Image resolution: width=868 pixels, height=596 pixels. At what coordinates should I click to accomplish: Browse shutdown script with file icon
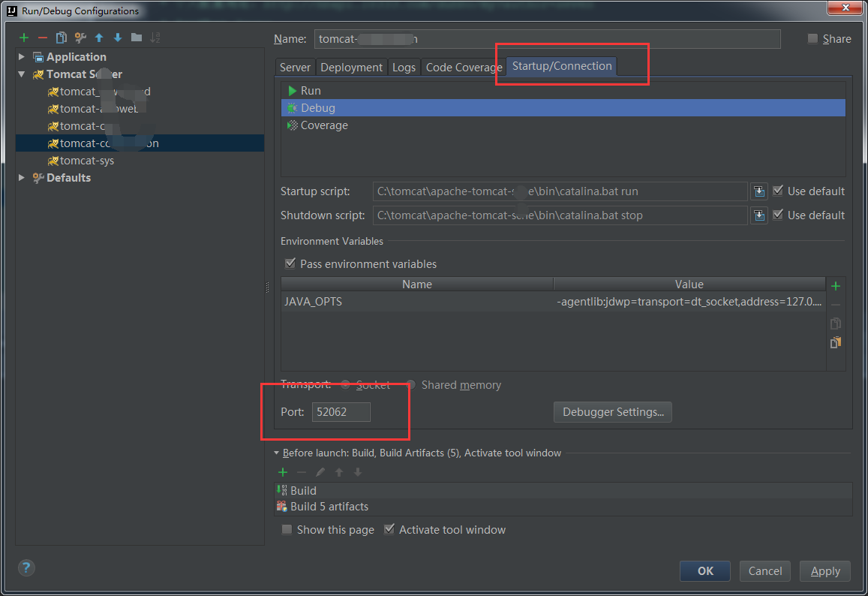(x=759, y=215)
